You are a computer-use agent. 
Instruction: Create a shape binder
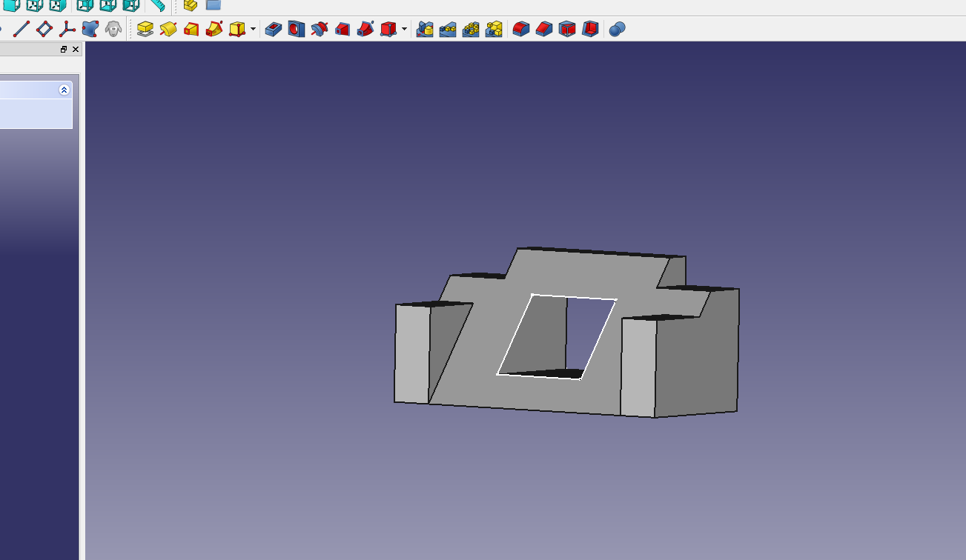click(90, 30)
